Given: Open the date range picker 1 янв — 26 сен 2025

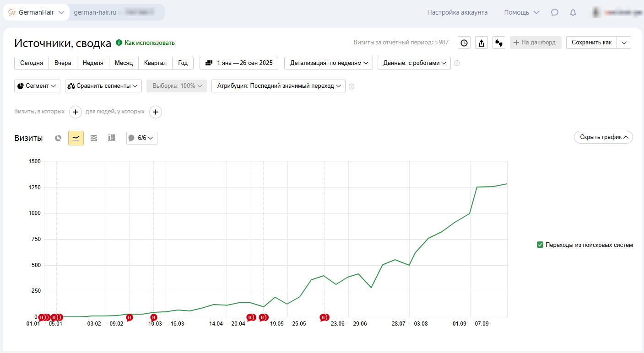Looking at the screenshot, I should (x=239, y=63).
